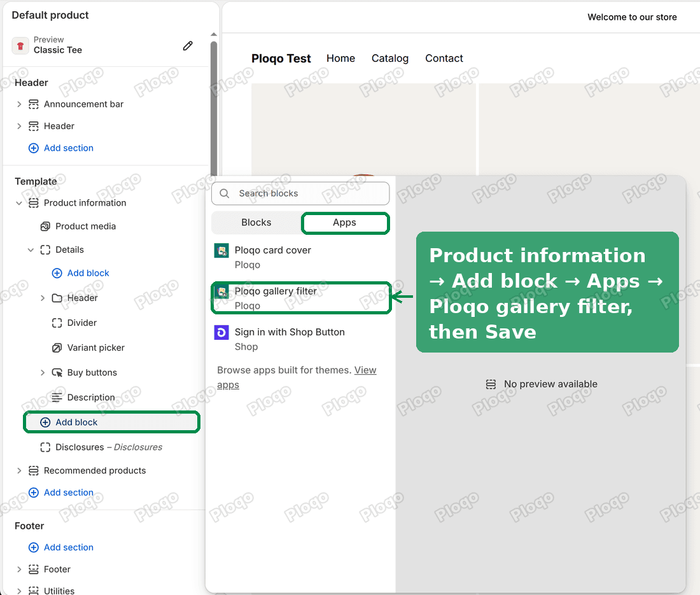
Task: Click the Description text icon
Action: [x=57, y=397]
